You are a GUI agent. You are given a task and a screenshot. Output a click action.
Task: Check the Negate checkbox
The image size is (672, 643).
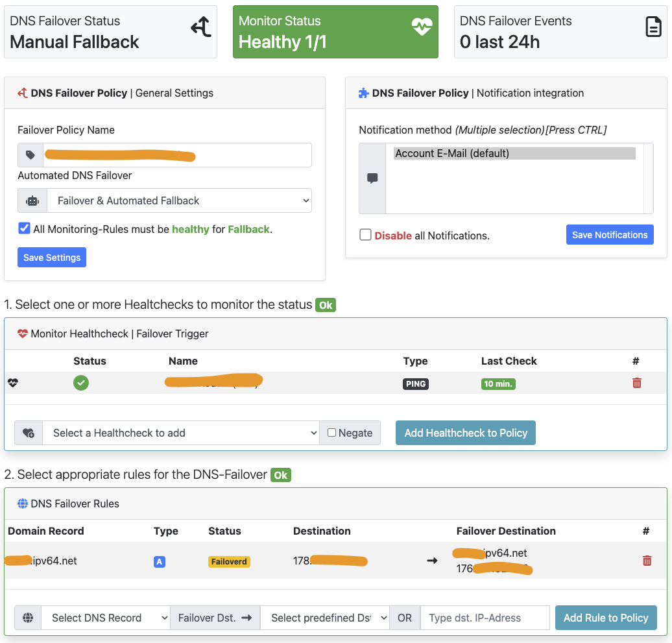[332, 433]
